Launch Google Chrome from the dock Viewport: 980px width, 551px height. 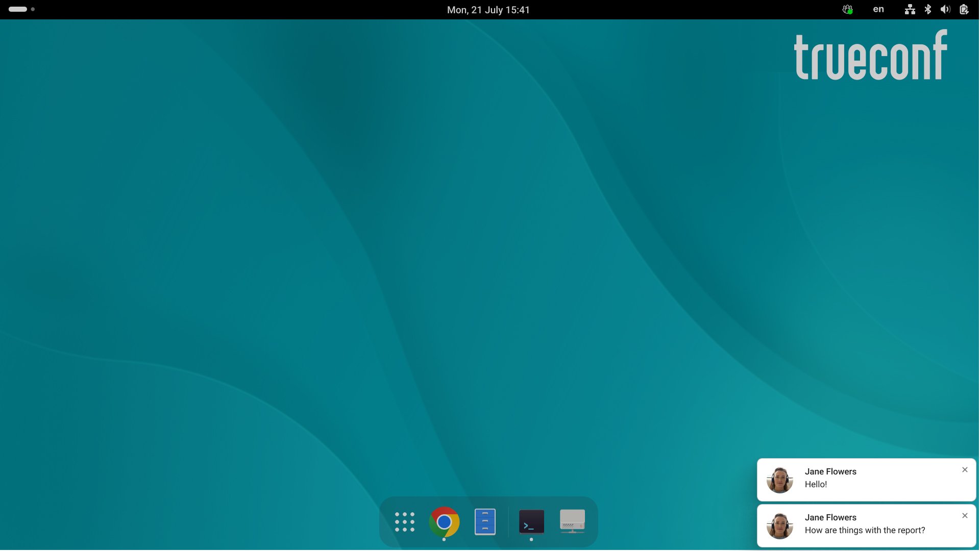click(x=444, y=522)
